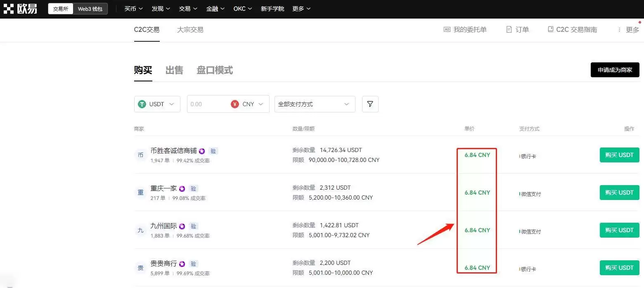Image resolution: width=644 pixels, height=288 pixels.
Task: Click the 验 badge beside 币胜客诚信商铺
Action: point(213,151)
